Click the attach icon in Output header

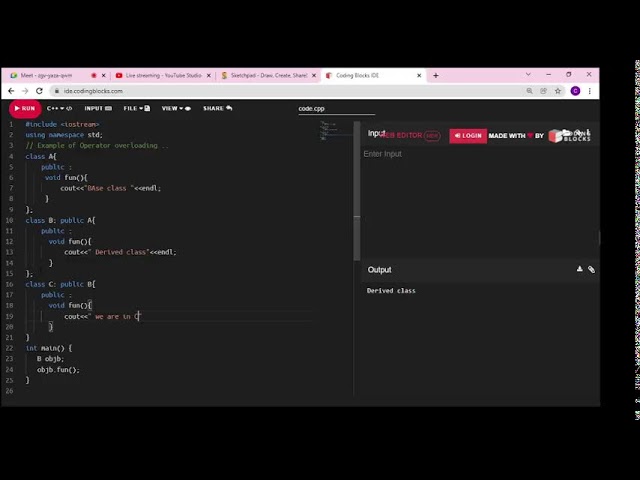tap(591, 269)
